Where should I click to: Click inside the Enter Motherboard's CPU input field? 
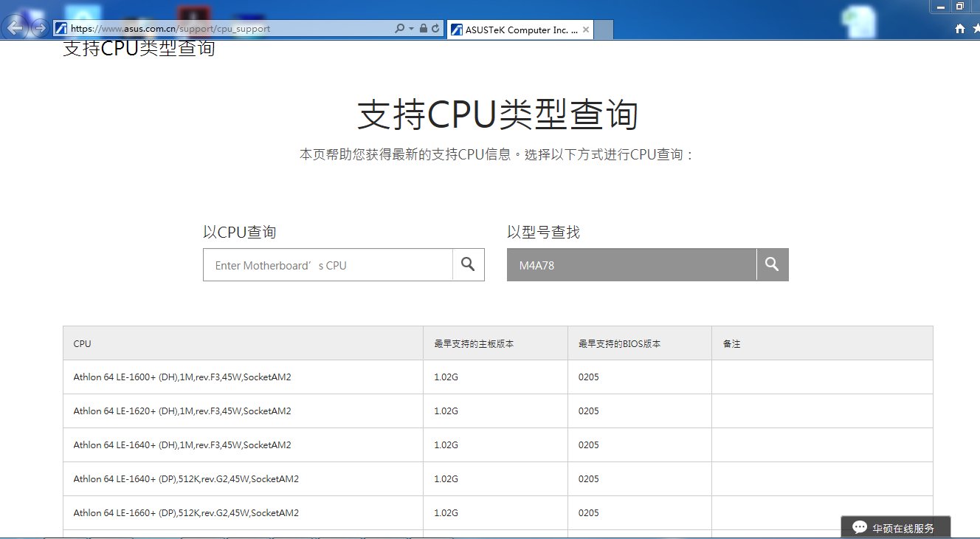pyautogui.click(x=325, y=264)
